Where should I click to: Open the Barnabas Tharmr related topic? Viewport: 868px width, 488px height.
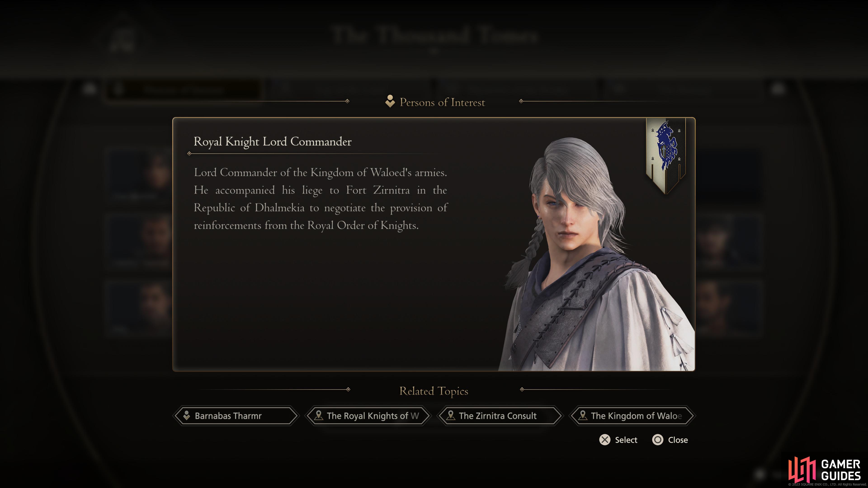pyautogui.click(x=236, y=416)
